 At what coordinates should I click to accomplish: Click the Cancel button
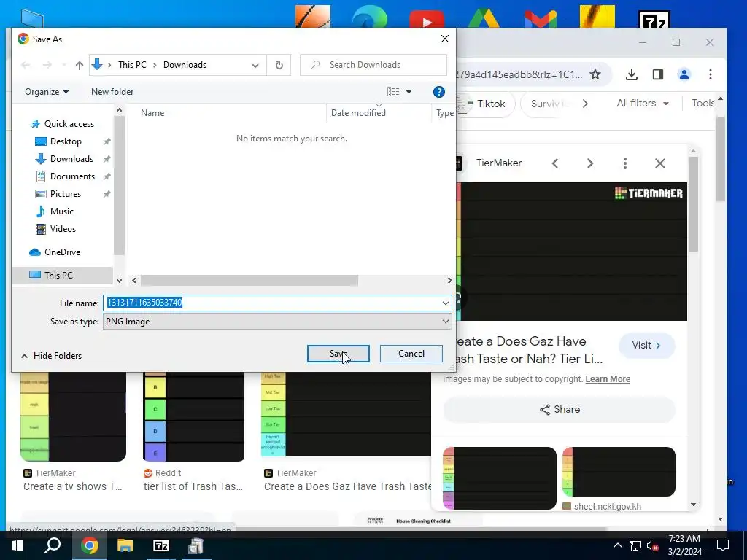tap(411, 354)
